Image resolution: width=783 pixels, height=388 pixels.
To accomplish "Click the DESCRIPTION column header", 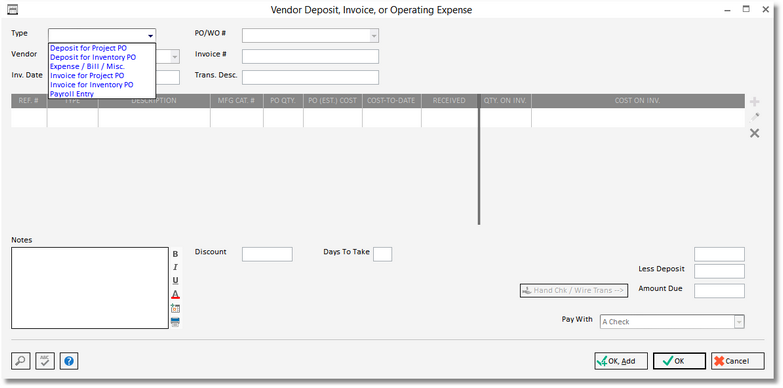I will (x=154, y=101).
